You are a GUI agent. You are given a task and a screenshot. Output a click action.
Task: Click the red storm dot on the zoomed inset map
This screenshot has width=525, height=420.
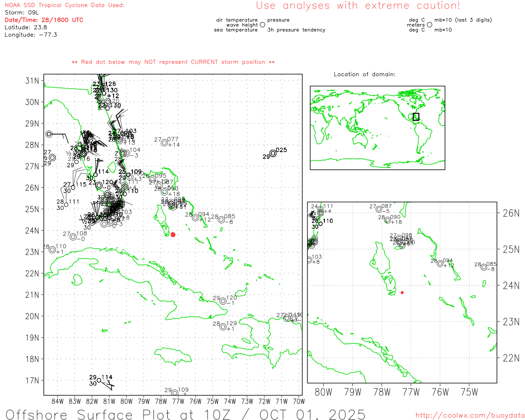coord(402,292)
